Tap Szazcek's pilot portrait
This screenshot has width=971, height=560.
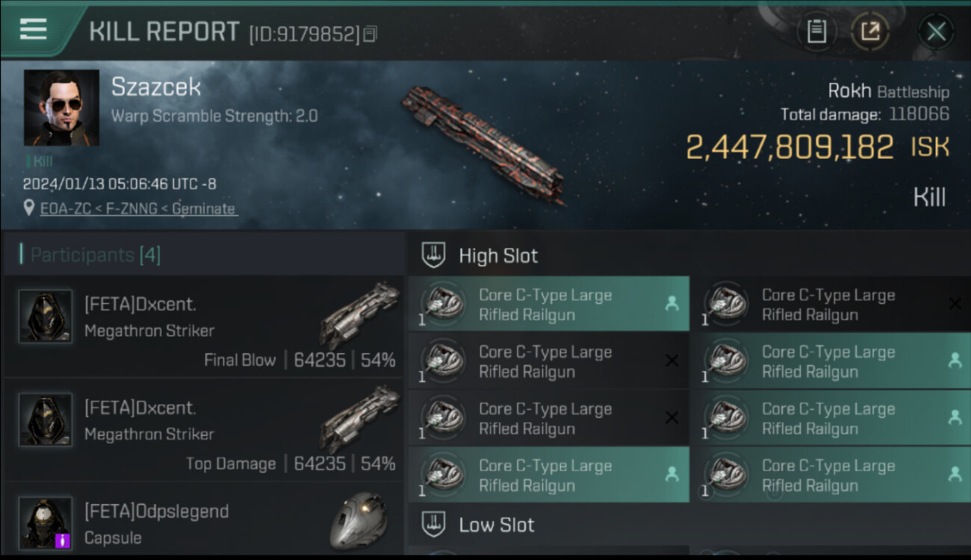coord(61,108)
